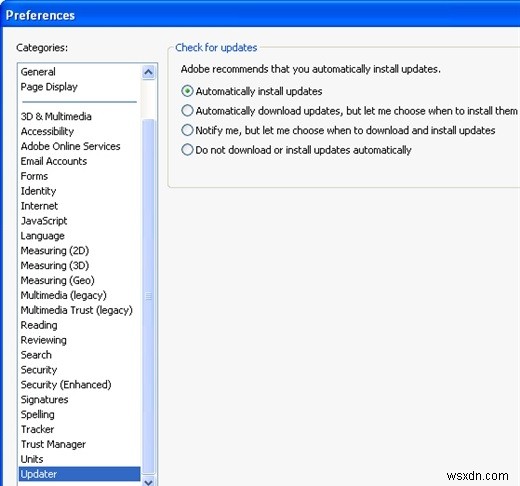Open the Internet category
This screenshot has width=520, height=486.
[x=39, y=206]
